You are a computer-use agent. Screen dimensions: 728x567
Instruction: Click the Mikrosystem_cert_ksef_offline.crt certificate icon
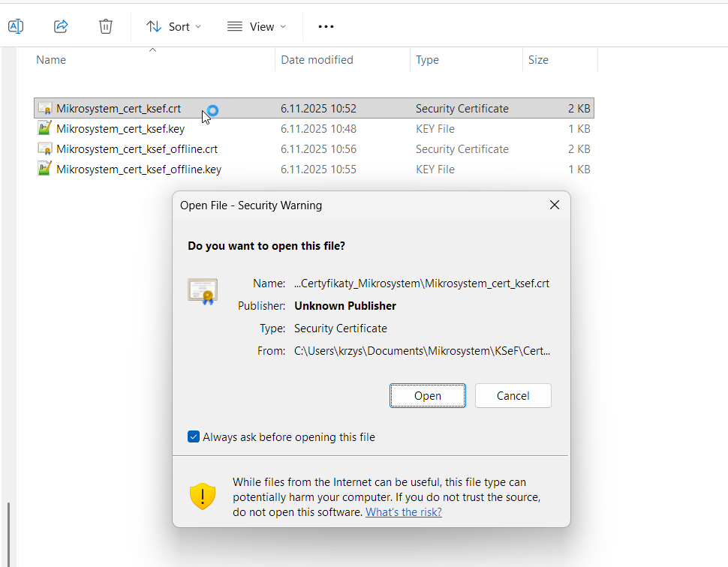45,149
